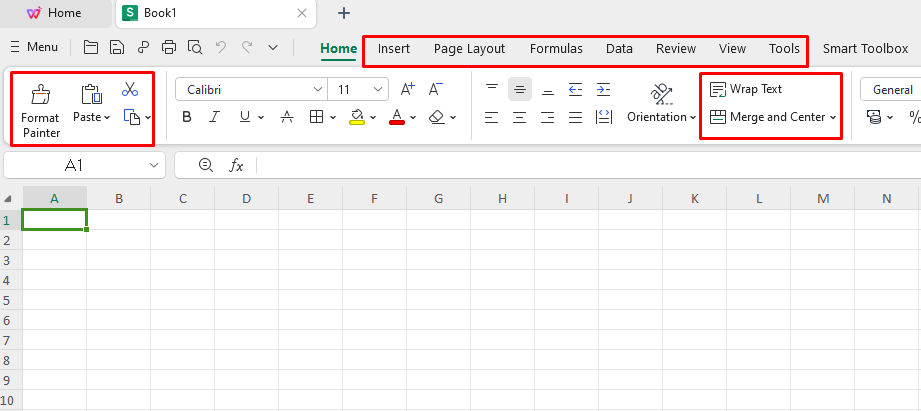Expand the borders dropdown arrow
Viewport: 921px width, 411px height.
(332, 117)
